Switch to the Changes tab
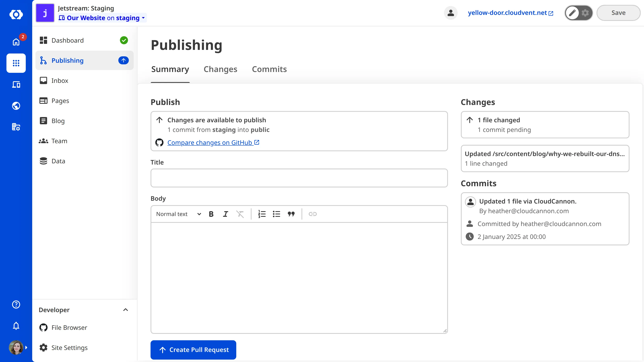Image resolution: width=644 pixels, height=362 pixels. (x=220, y=69)
